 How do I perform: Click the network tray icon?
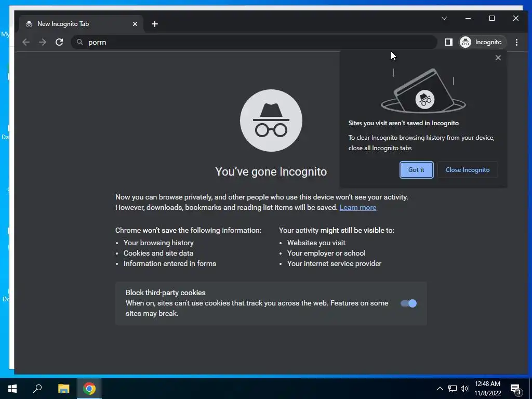(x=453, y=389)
